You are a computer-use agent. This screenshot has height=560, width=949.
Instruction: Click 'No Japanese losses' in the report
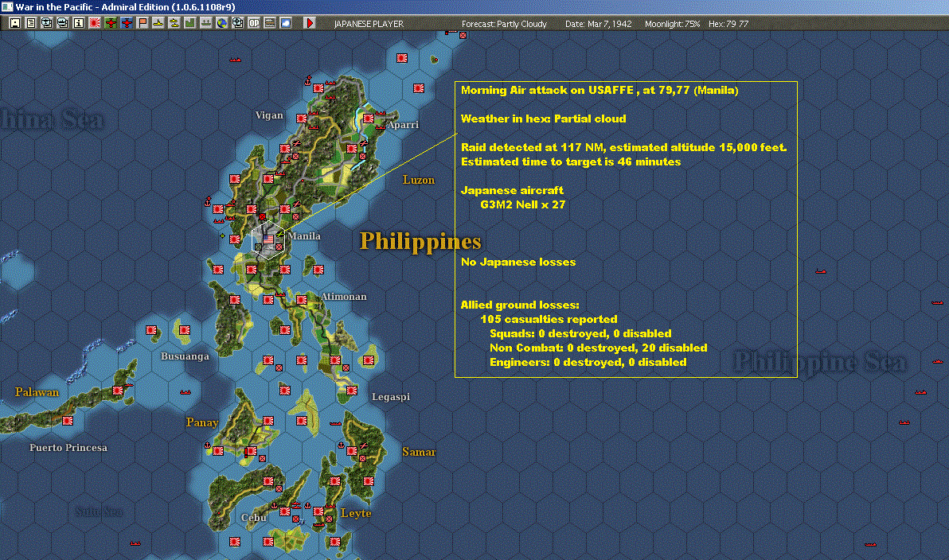518,262
